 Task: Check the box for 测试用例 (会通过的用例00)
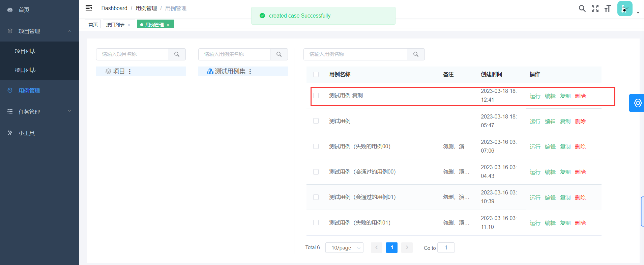316,172
